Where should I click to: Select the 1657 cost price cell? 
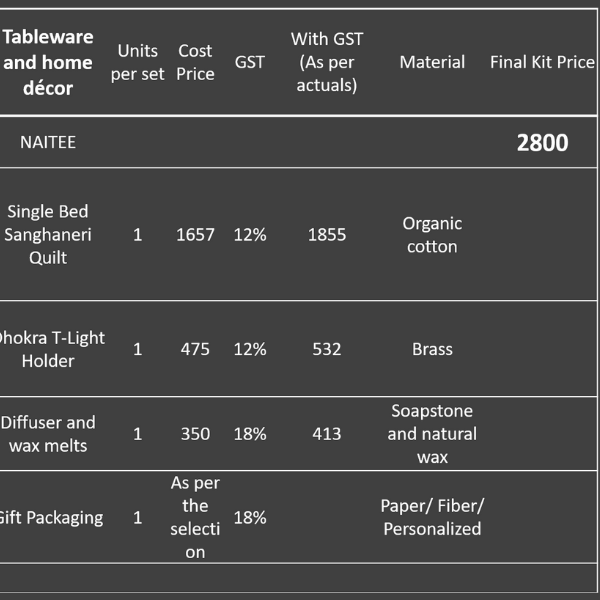[195, 234]
